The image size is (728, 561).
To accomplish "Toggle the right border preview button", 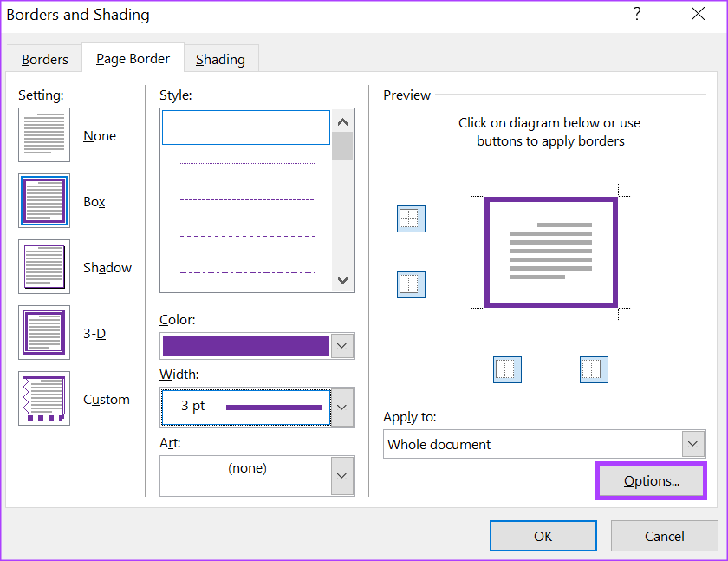I will click(x=594, y=369).
